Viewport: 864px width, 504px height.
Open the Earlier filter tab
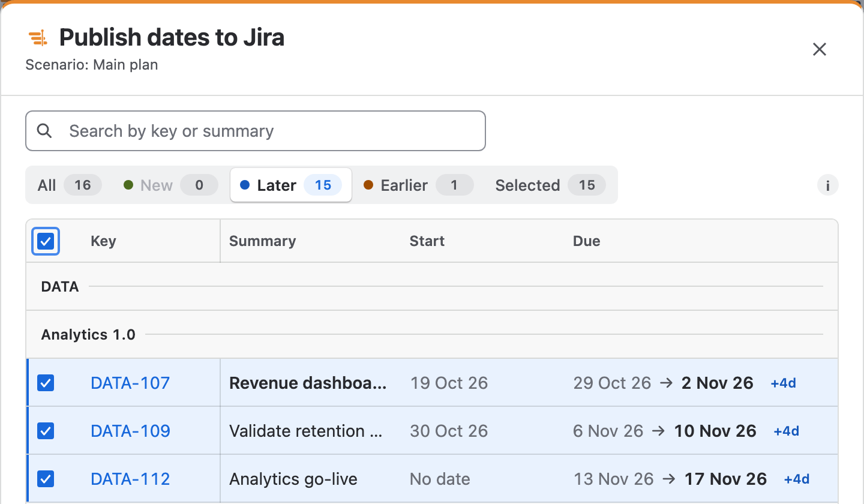point(418,185)
